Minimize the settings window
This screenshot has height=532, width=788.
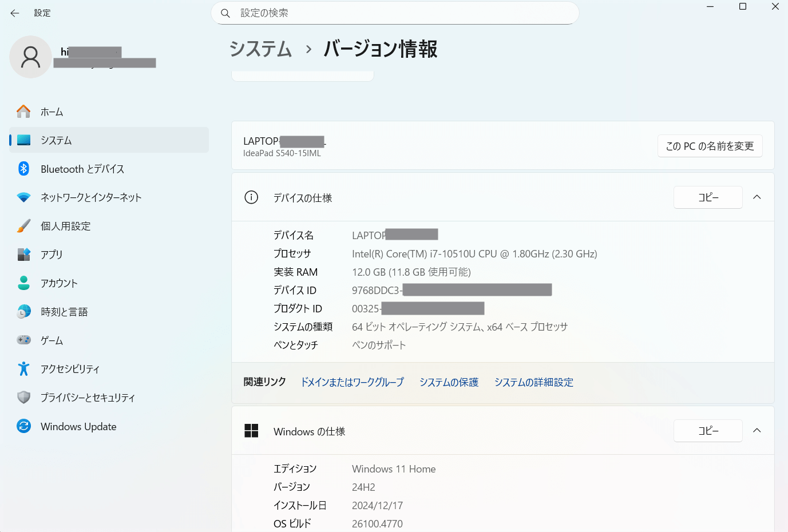click(710, 7)
